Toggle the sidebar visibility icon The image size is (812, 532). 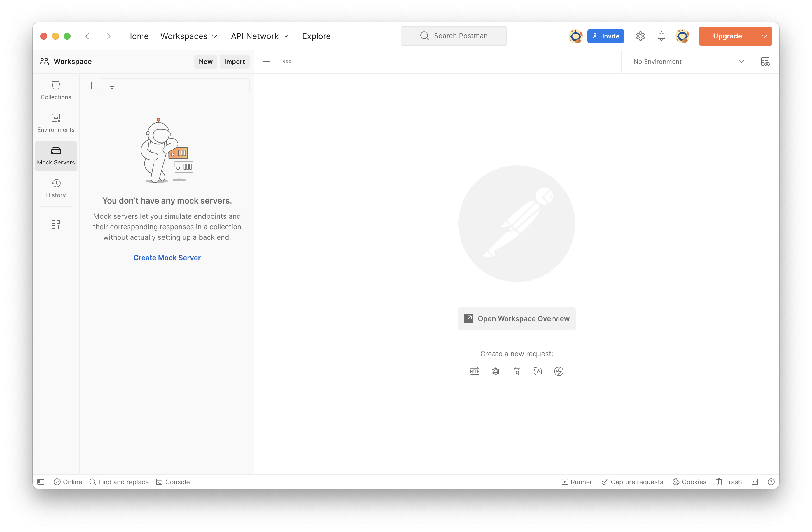(41, 482)
